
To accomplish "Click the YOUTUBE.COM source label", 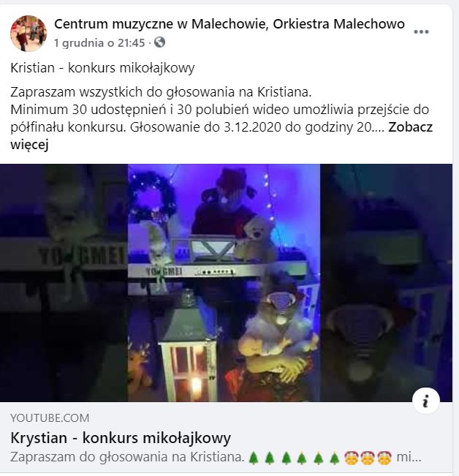I will (50, 418).
